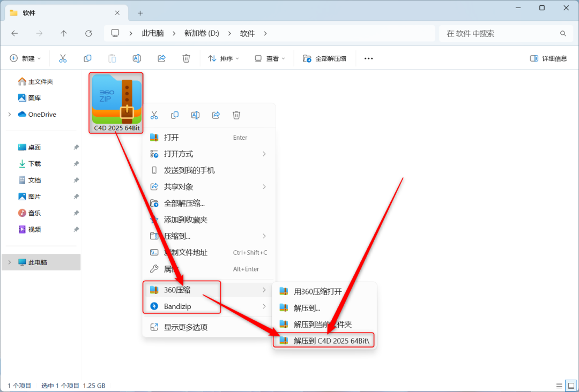The height and width of the screenshot is (392, 579).
Task: Click the Rename icon in the toolbar
Action: 137,58
